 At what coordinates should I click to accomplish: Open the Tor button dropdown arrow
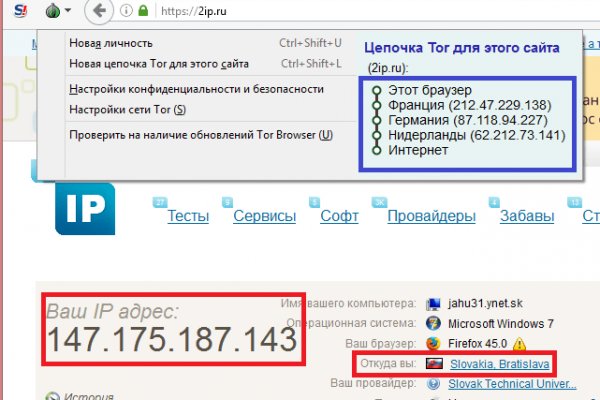pyautogui.click(x=67, y=12)
